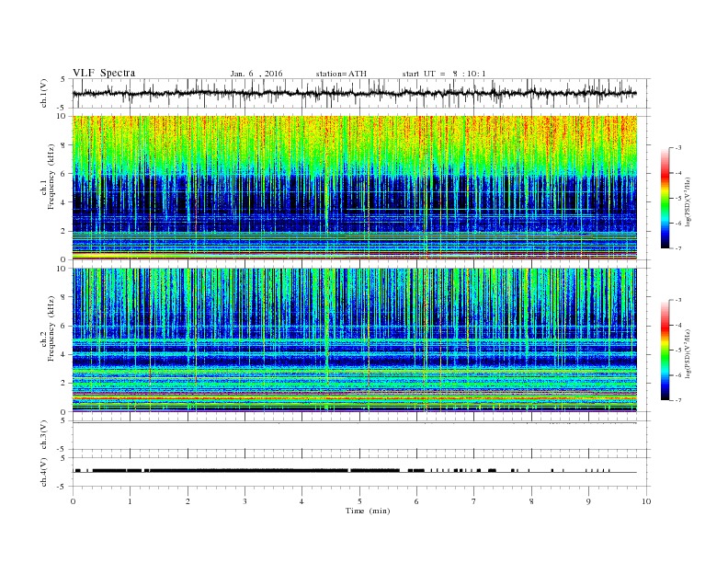Screen dimensions: 728x563
Task: Click the "ch.1(V)" waveform axis label
Action: (x=44, y=93)
